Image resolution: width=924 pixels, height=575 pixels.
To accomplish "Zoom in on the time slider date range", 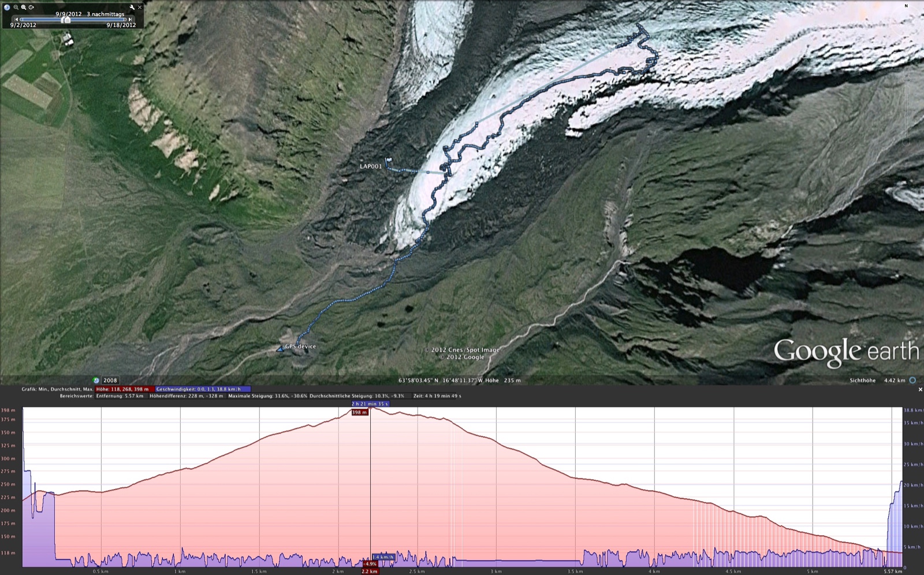I will tap(24, 8).
